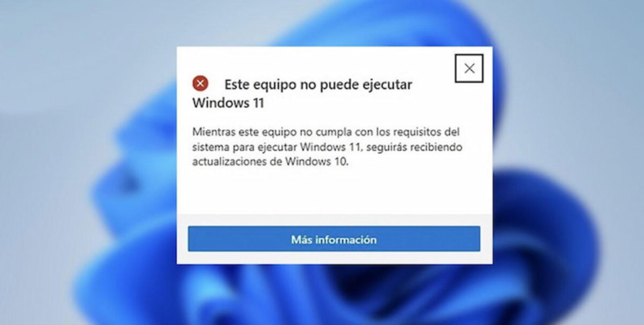
Task: Click the white X inside the red circle
Action: (x=200, y=84)
